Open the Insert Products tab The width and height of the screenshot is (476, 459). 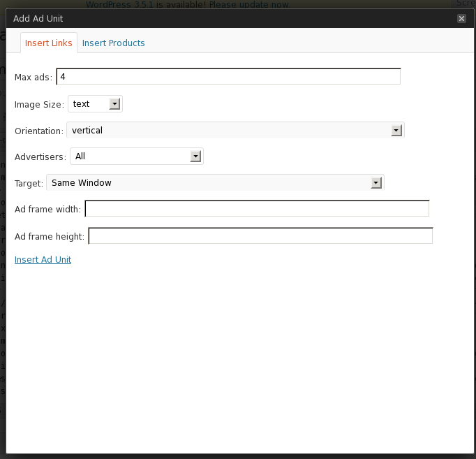pos(113,43)
